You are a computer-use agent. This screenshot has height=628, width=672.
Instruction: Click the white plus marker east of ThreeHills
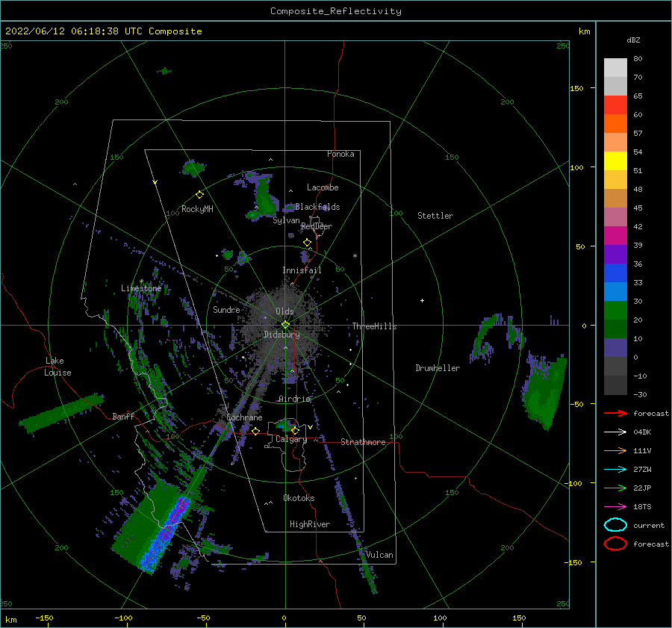coord(422,300)
